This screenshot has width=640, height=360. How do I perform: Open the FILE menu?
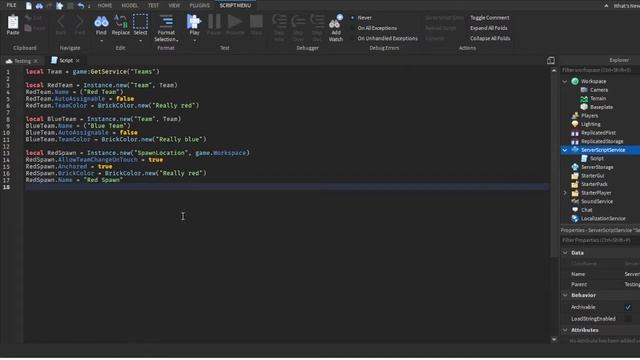11,5
